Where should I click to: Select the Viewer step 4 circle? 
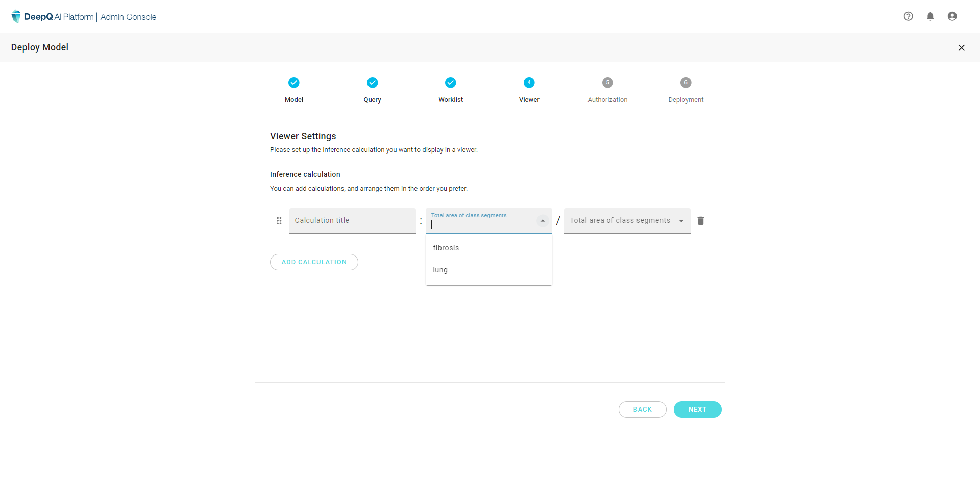(529, 83)
